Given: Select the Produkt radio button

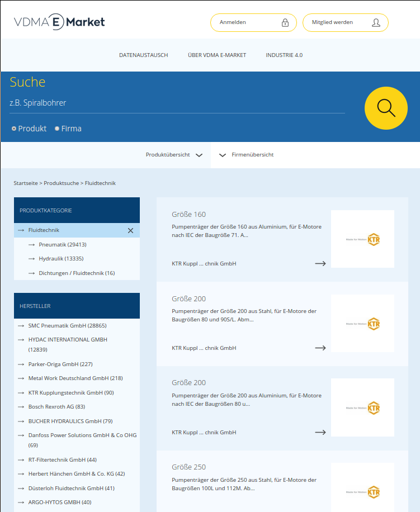Looking at the screenshot, I should tap(14, 129).
